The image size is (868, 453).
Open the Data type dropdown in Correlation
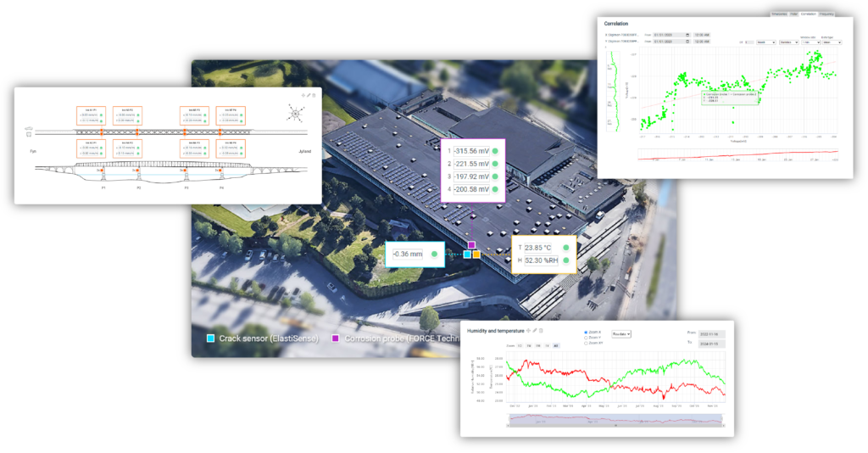[x=831, y=41]
